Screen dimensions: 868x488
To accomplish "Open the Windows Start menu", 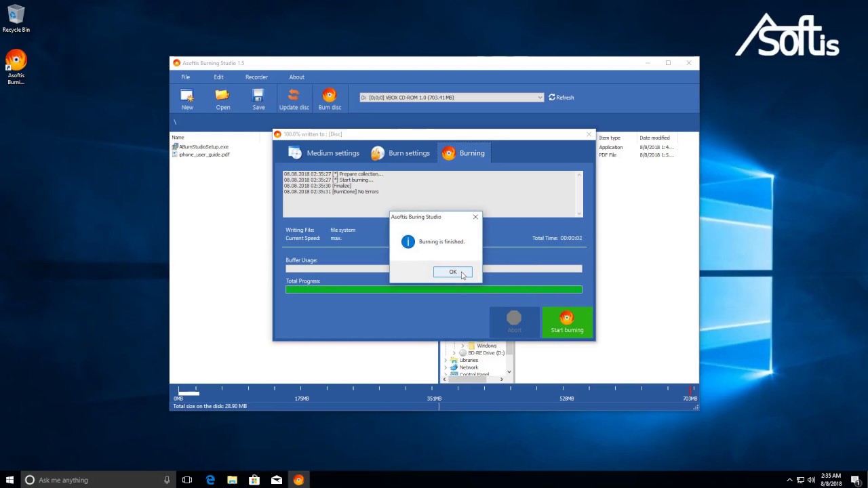I will [10, 480].
